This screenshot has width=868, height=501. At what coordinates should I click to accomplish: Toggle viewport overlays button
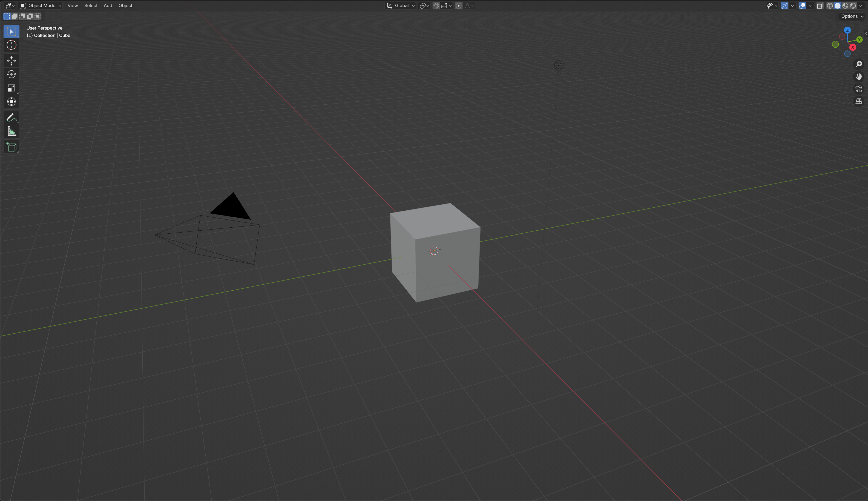802,5
